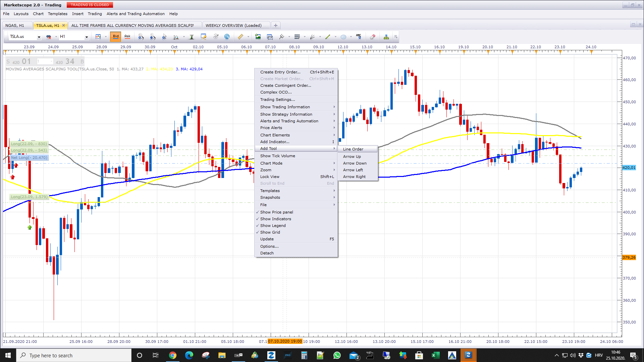The height and width of the screenshot is (362, 644).
Task: Click the 420,01 current price marker
Action: [629, 168]
